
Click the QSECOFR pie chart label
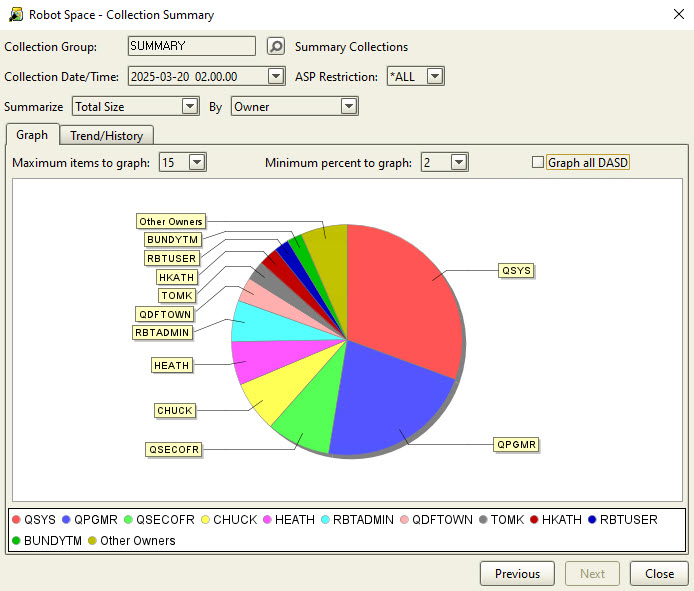coord(174,450)
